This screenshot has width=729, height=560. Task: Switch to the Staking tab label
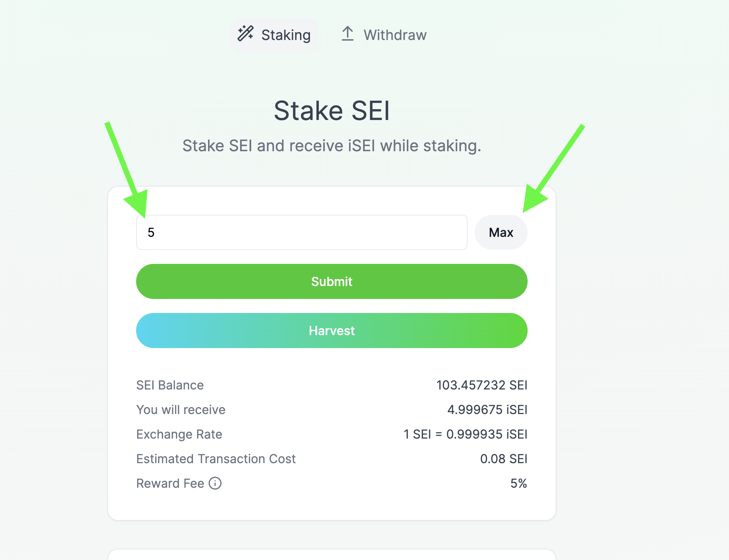tap(286, 35)
